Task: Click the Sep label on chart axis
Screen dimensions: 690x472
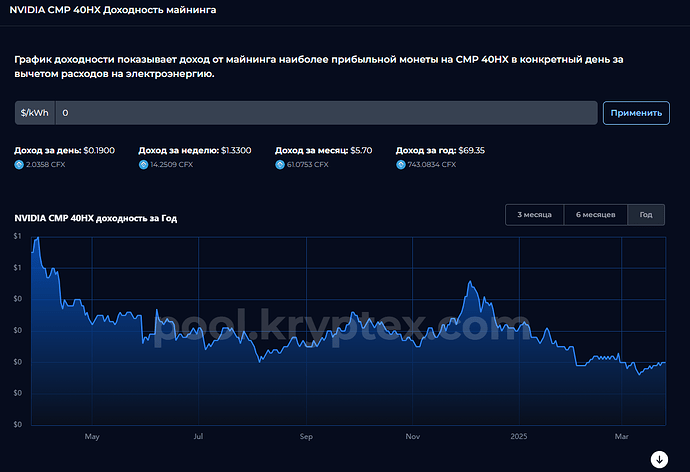Action: point(306,436)
